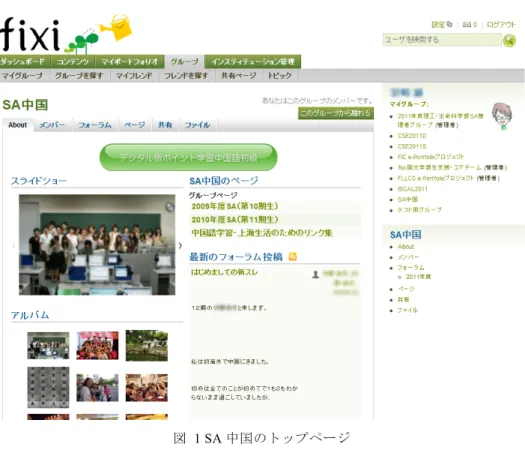Open fixi国交学部生支援・コアチーム group link
This screenshot has width=525, height=450.
click(x=439, y=168)
